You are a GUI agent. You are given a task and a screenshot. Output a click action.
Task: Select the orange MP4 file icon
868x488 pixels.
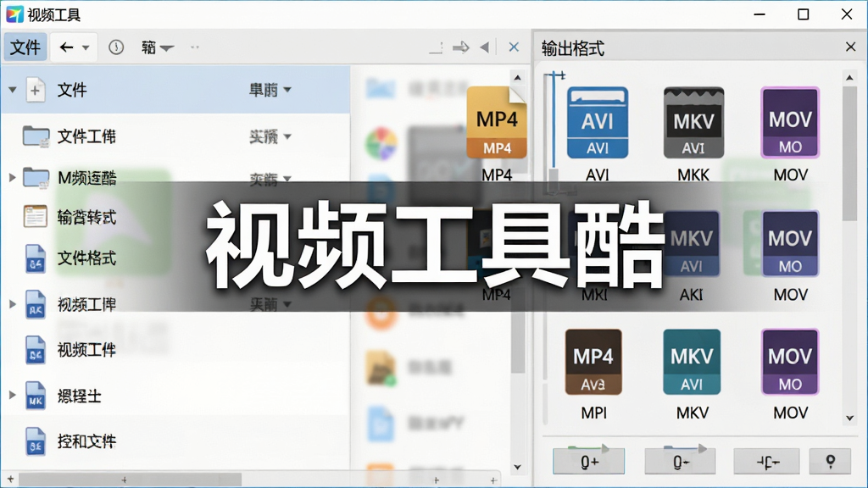[497, 123]
